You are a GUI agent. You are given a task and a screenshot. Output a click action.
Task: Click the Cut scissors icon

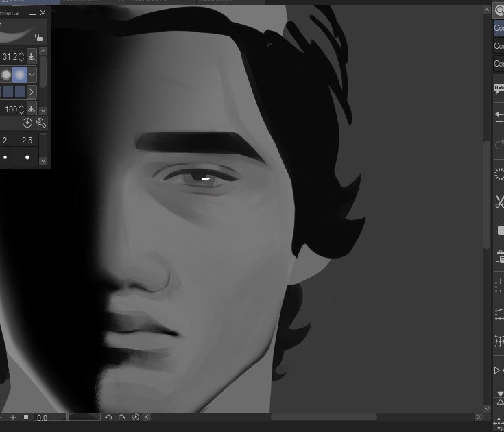click(x=499, y=202)
